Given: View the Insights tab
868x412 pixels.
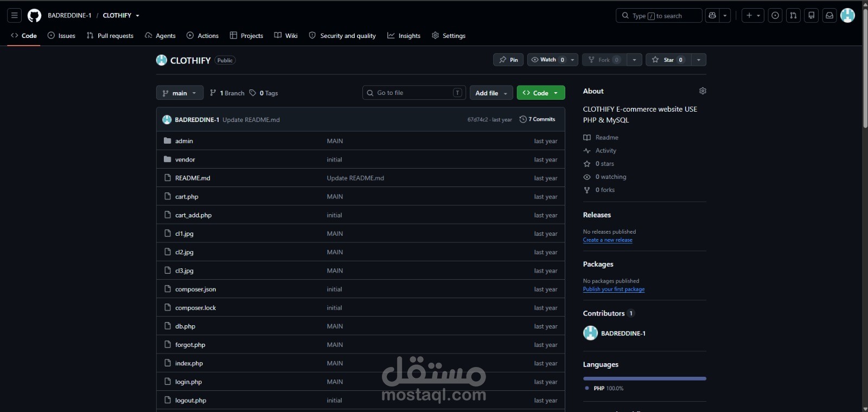Looking at the screenshot, I should click(x=404, y=36).
